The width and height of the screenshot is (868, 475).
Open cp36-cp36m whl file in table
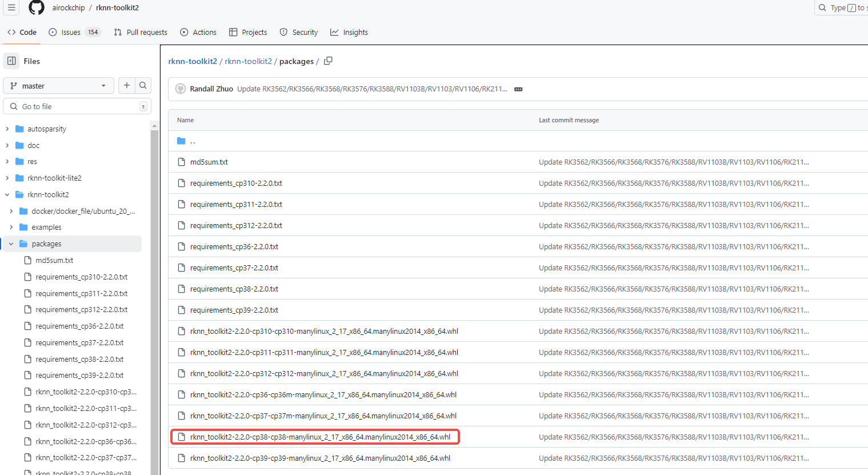[323, 394]
